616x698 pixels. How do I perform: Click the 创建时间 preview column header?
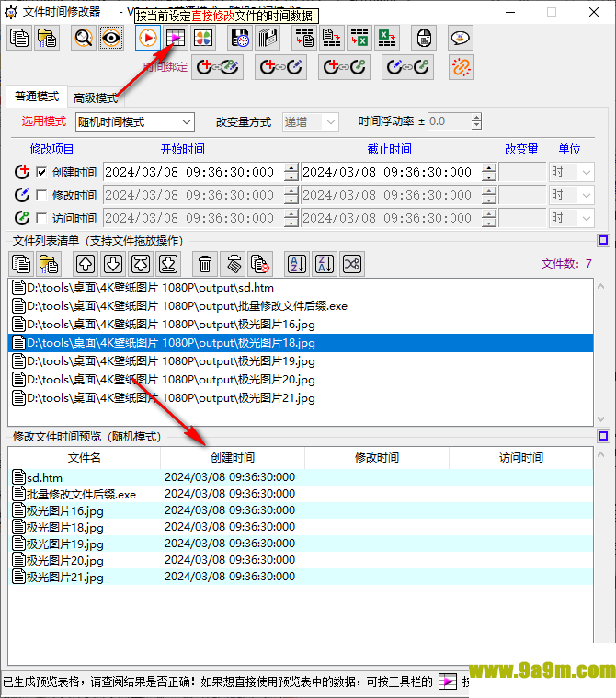(x=233, y=458)
